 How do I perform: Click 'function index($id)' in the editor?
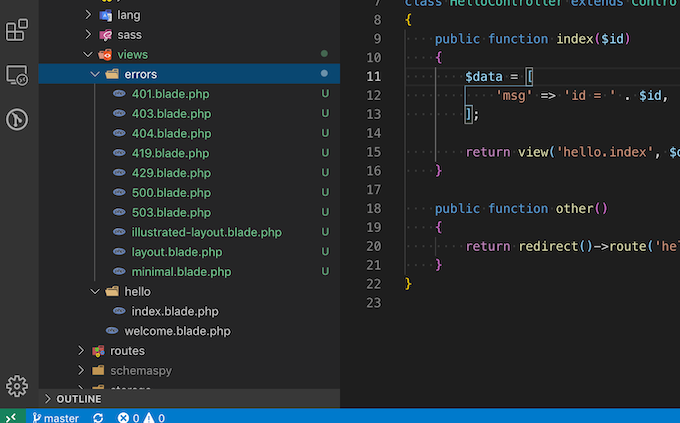pos(559,39)
